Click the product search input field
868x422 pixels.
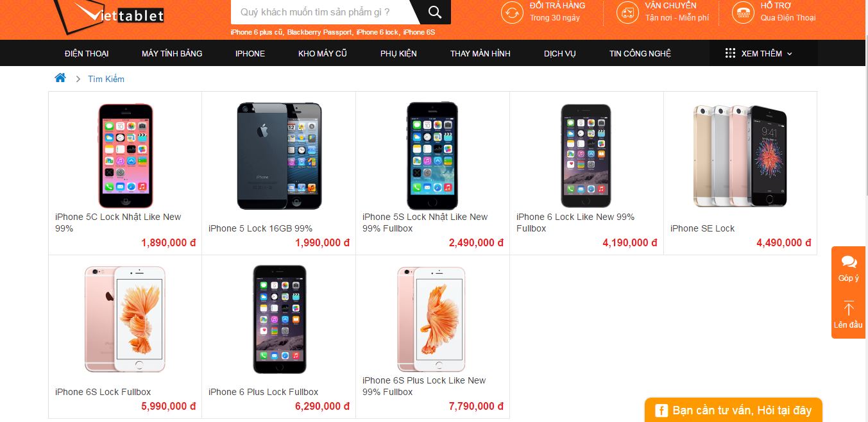[x=320, y=12]
